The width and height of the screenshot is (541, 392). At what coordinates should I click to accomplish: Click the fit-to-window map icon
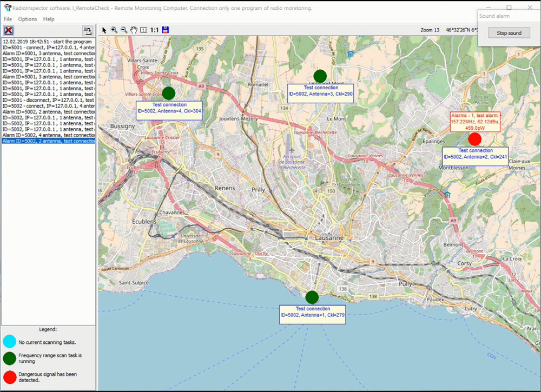pos(143,30)
